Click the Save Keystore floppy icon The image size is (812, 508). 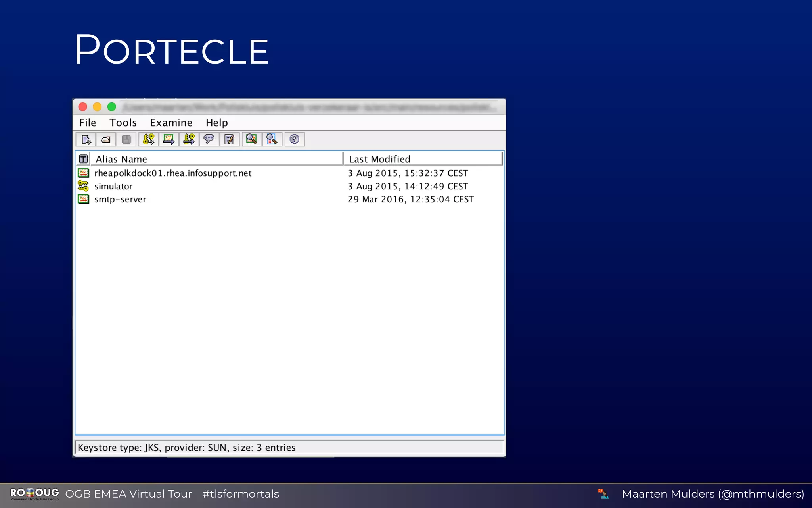[x=126, y=140]
